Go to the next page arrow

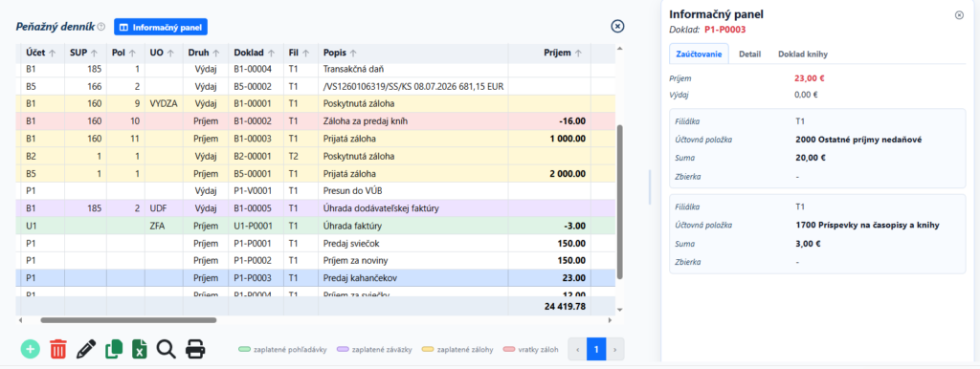pos(615,349)
